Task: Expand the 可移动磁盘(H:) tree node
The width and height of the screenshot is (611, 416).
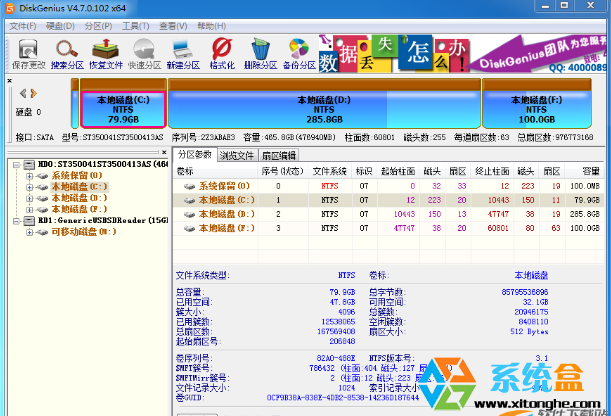Action: [x=30, y=232]
